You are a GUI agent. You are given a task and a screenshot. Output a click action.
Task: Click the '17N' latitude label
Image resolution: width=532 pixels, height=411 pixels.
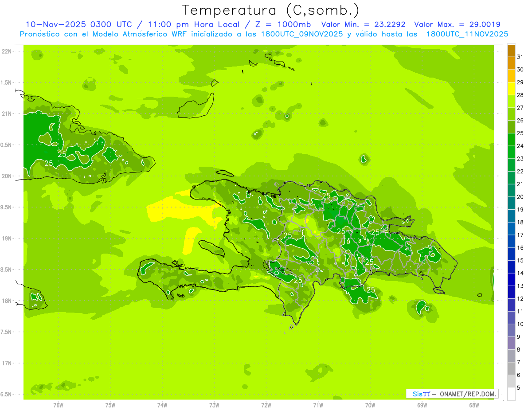coord(6,363)
